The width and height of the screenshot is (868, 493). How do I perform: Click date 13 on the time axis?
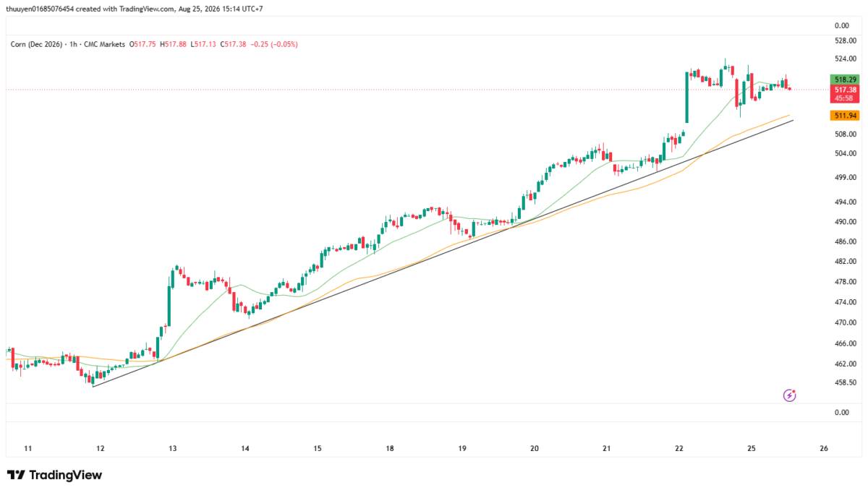tap(173, 449)
